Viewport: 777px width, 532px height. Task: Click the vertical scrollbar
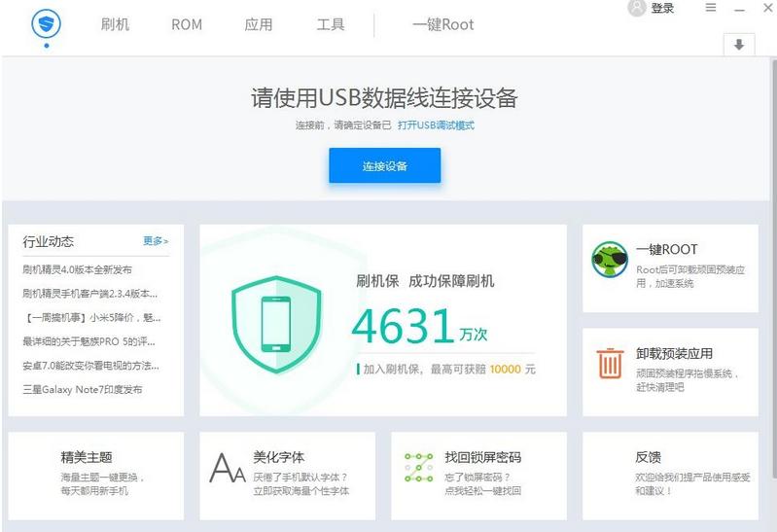tap(774, 267)
